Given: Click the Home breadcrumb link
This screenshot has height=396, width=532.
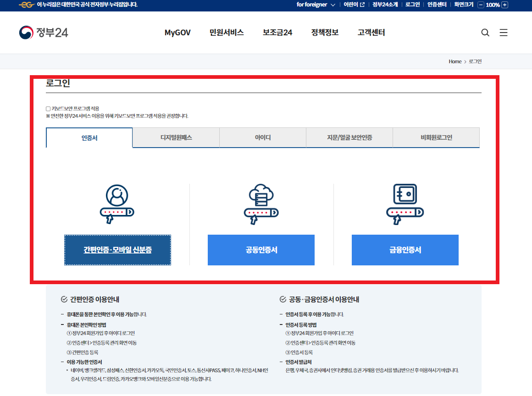Looking at the screenshot, I should click(x=455, y=61).
